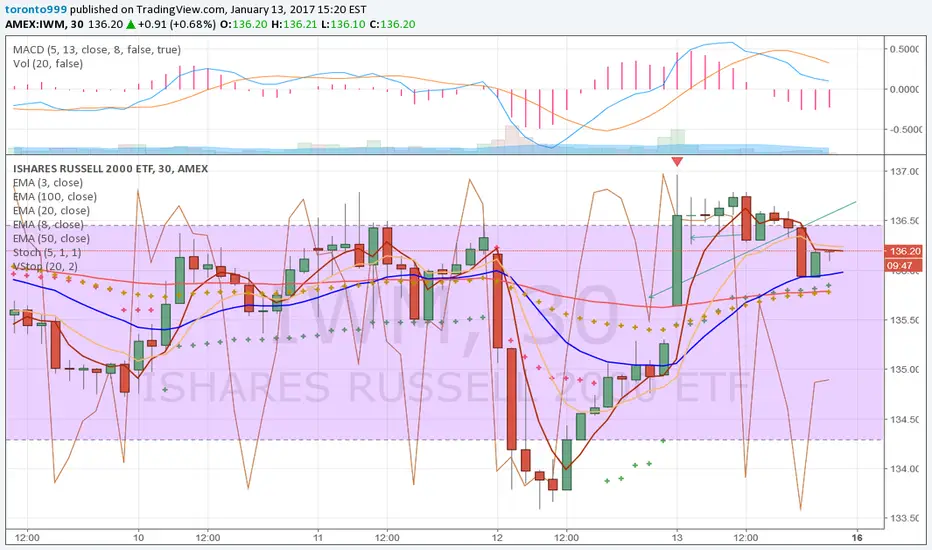
Task: Click the 134.50 price axis label
Action: click(x=904, y=419)
